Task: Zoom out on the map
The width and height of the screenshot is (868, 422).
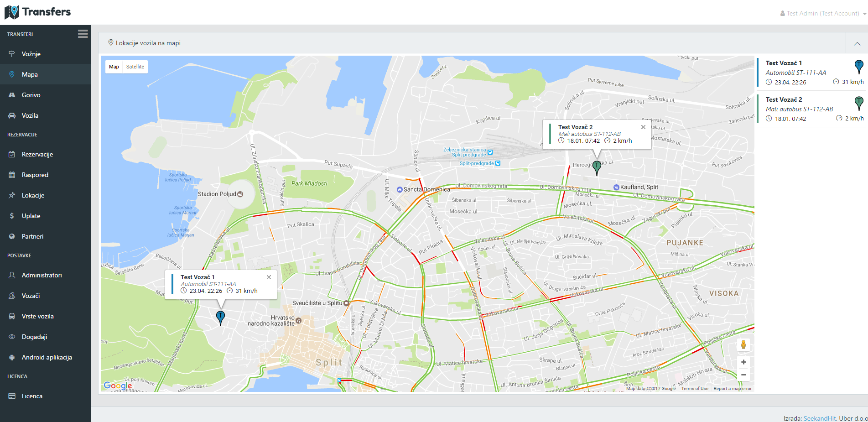Action: pos(743,375)
